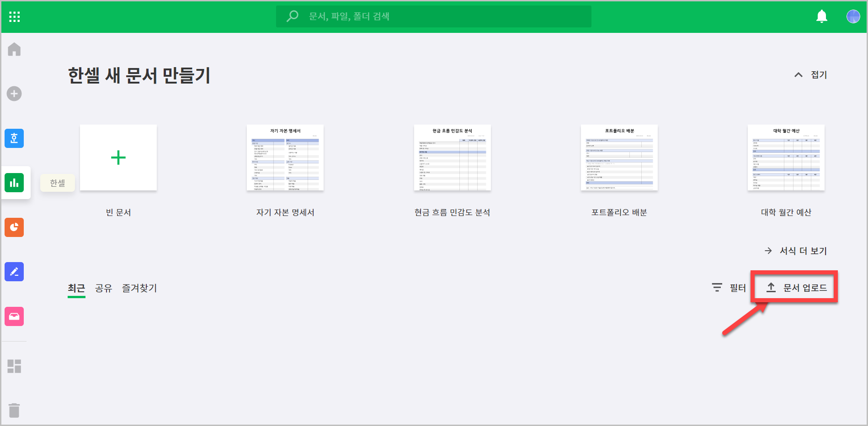
Task: Click the 서식 더 보기 link
Action: tap(803, 251)
